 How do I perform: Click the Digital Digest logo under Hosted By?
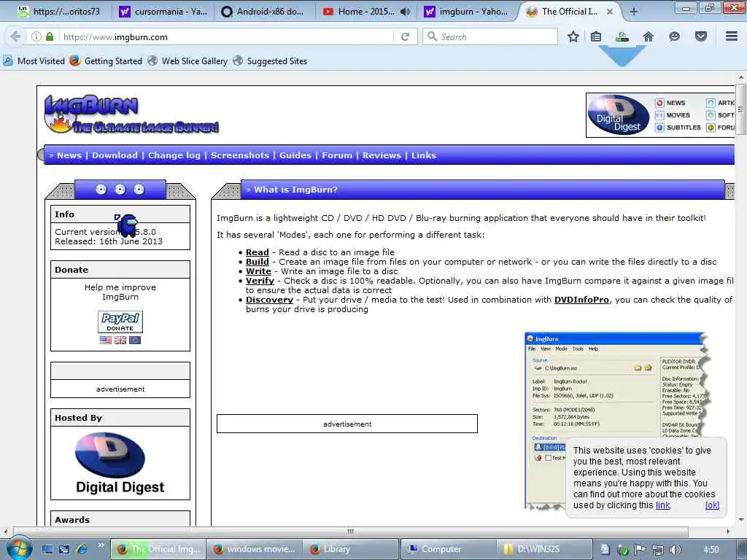[120, 463]
